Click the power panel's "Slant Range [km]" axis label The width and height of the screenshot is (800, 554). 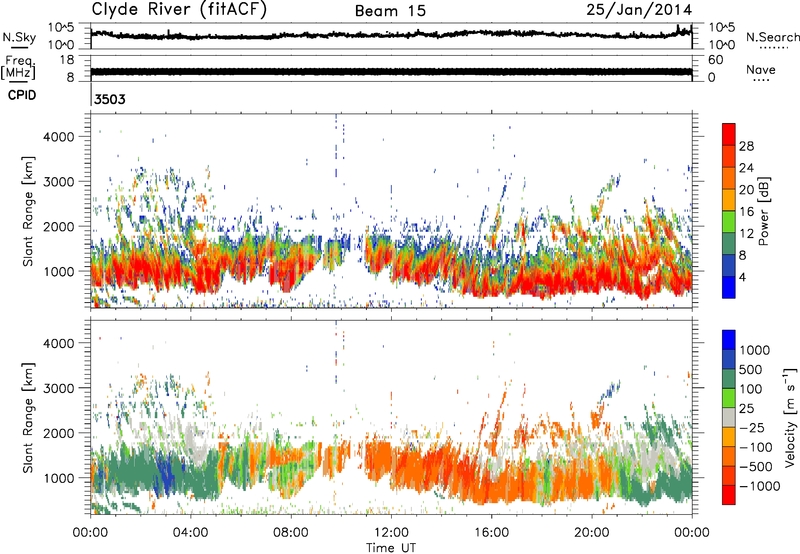tap(28, 211)
